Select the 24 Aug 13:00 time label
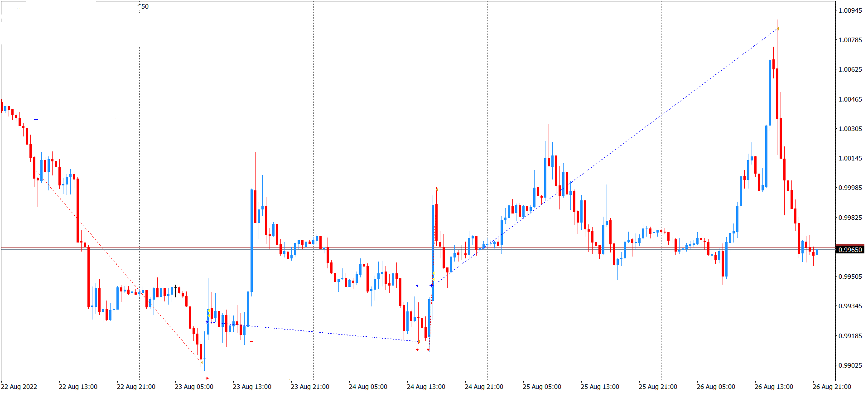This screenshot has width=868, height=393. pos(426,387)
